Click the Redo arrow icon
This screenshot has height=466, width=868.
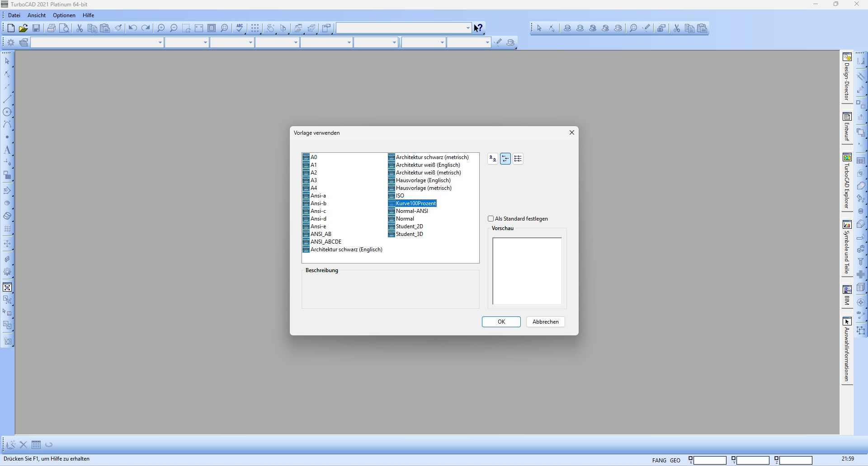pos(146,28)
